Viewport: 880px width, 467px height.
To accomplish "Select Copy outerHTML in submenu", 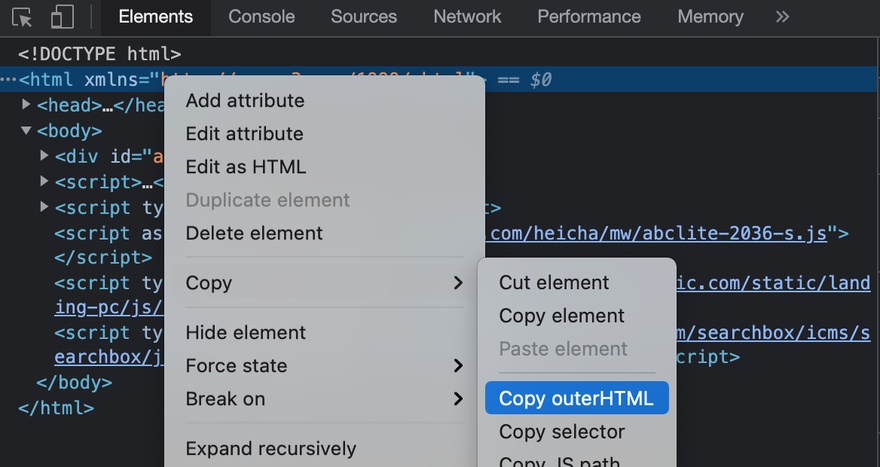I will coord(576,398).
